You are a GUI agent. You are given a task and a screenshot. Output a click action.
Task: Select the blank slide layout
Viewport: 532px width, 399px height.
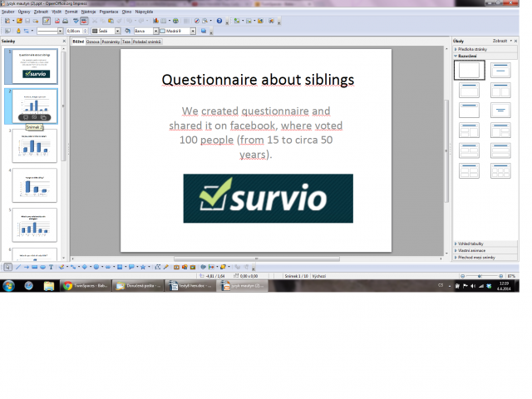[x=469, y=70]
